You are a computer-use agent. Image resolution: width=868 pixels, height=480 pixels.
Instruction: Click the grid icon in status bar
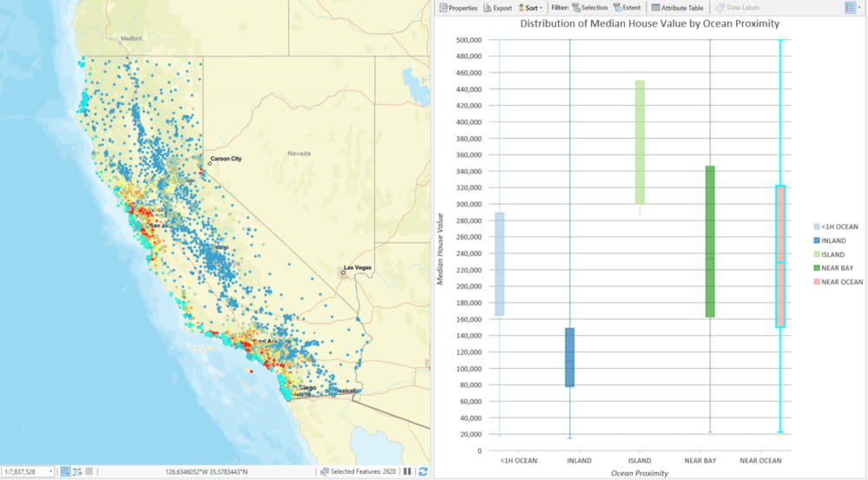pos(89,471)
